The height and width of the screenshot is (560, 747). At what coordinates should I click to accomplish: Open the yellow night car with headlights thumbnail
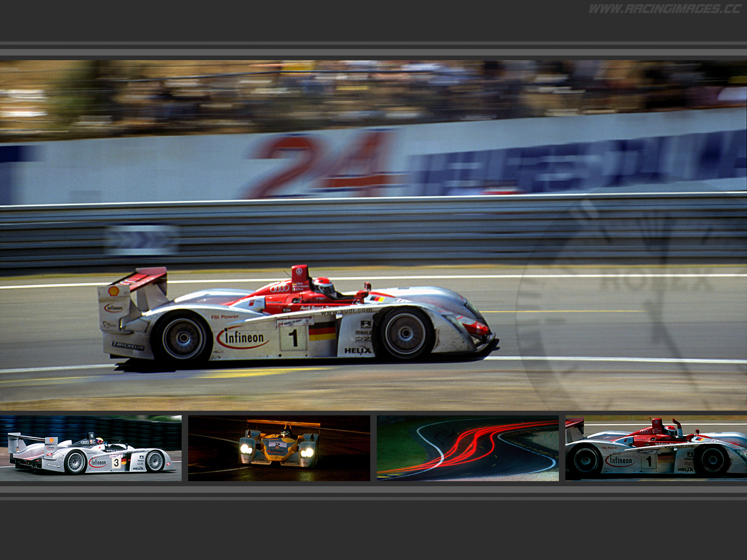pos(279,448)
